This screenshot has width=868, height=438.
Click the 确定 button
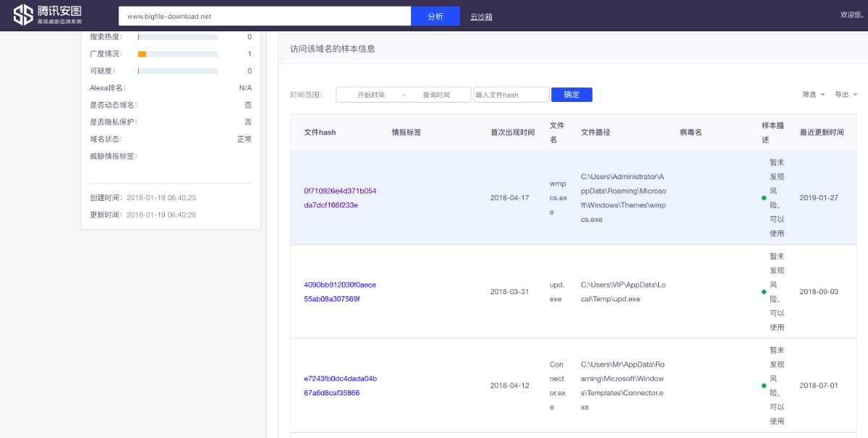(571, 95)
